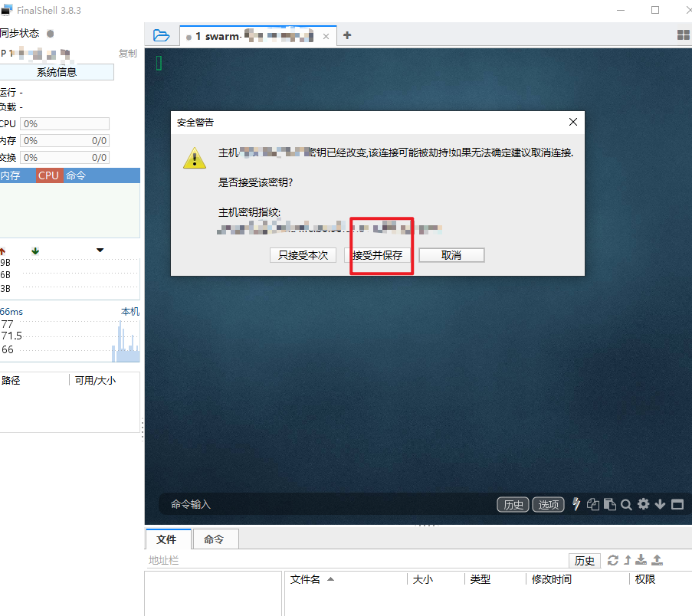The height and width of the screenshot is (616, 692).
Task: Click the lightning quick command icon
Action: tap(576, 504)
